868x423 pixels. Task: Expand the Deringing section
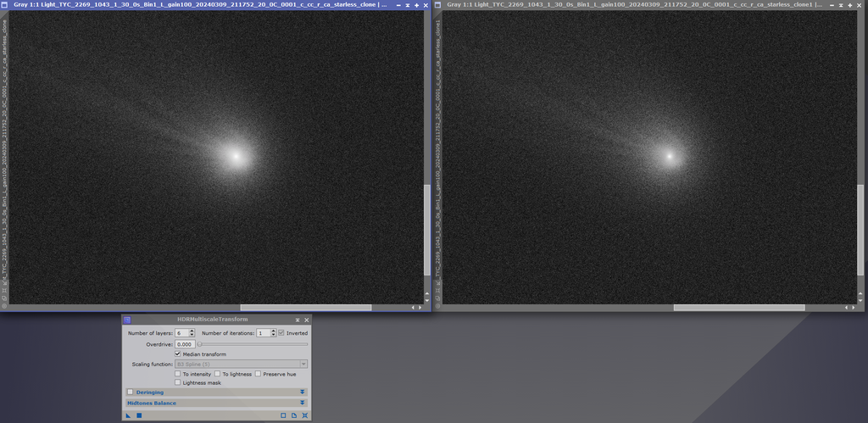303,392
